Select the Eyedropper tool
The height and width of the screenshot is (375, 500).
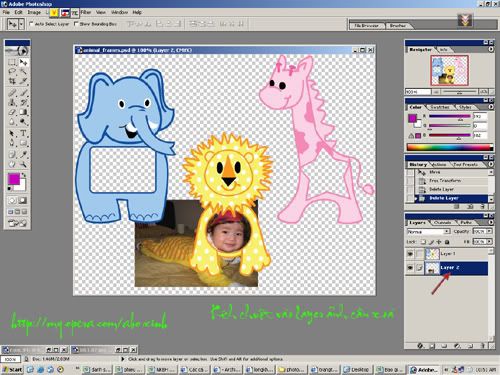(23, 154)
